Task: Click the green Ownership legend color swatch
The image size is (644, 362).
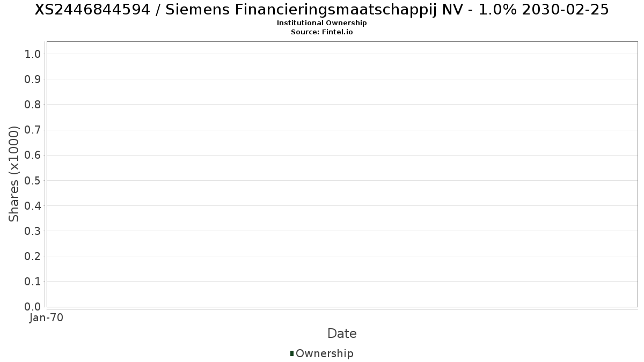Action: (292, 353)
